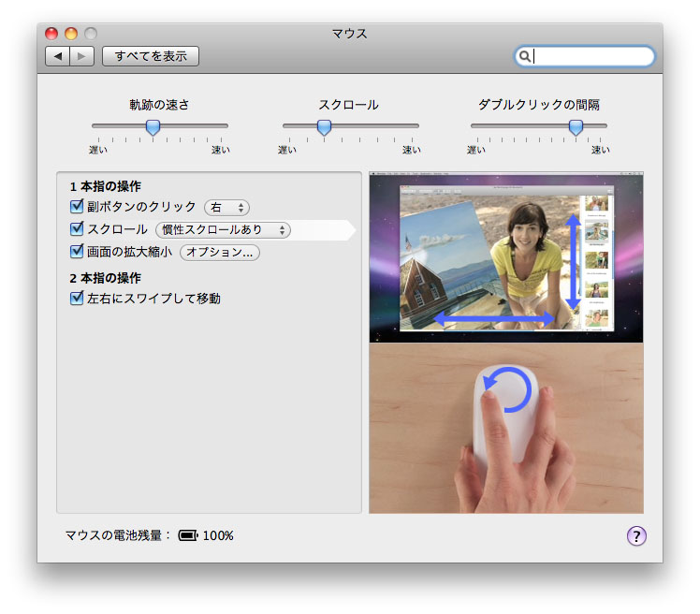Image resolution: width=700 pixels, height=614 pixels.
Task: Click the horizontal scroll arrow in preview
Action: (x=493, y=320)
